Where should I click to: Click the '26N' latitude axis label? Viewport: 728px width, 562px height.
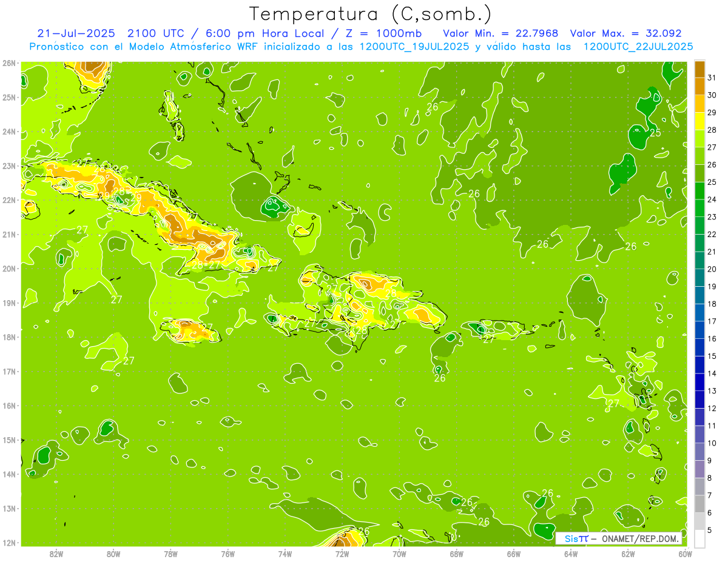[x=9, y=63]
